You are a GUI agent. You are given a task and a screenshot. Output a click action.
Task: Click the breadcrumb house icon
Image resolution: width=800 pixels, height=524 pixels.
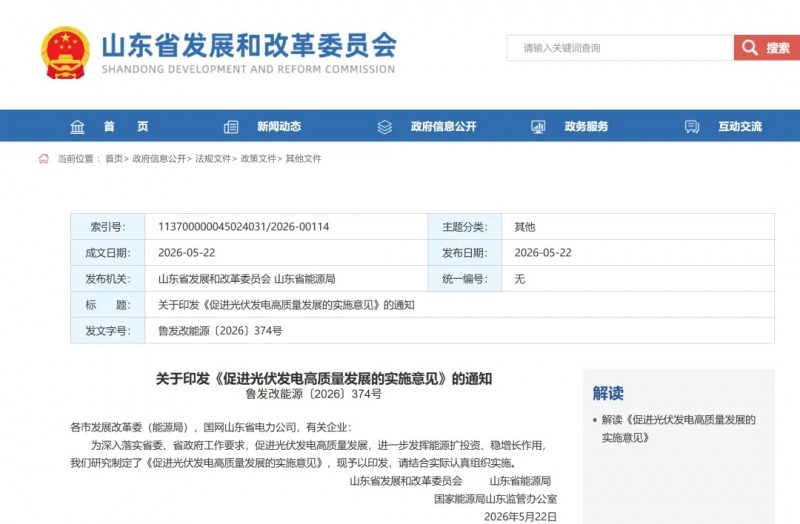(x=44, y=159)
